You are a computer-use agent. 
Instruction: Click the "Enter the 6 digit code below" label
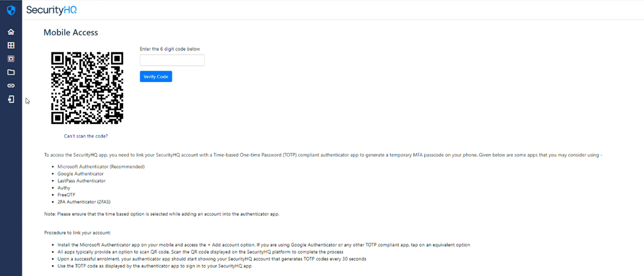click(x=170, y=49)
